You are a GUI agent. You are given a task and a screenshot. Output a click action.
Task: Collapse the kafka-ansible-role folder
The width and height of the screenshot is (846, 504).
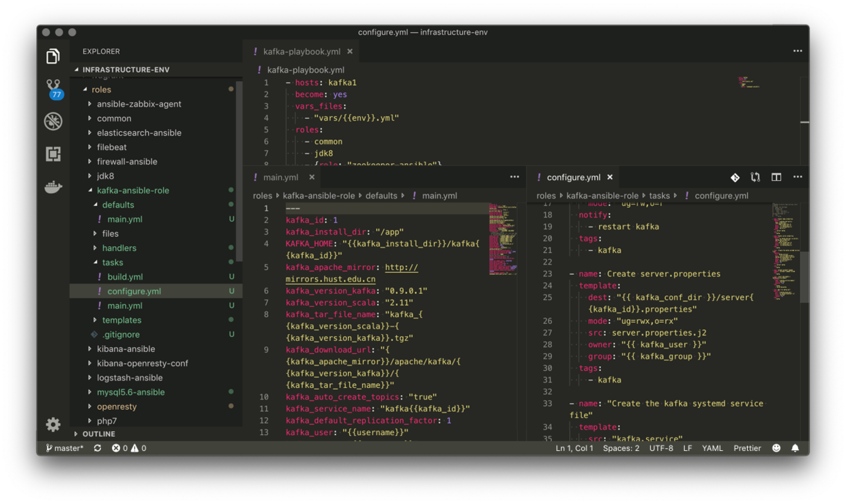point(132,190)
